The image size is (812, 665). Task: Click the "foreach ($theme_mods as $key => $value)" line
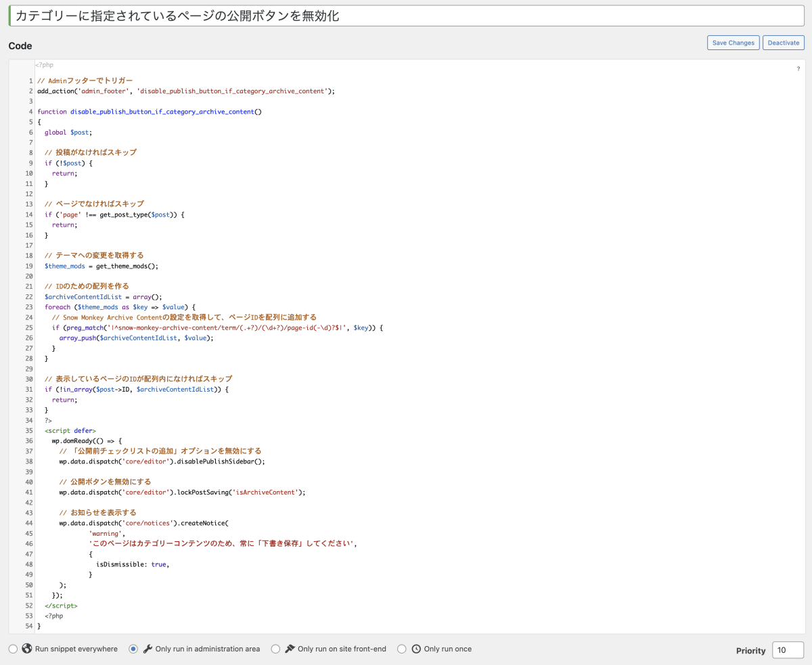(120, 306)
